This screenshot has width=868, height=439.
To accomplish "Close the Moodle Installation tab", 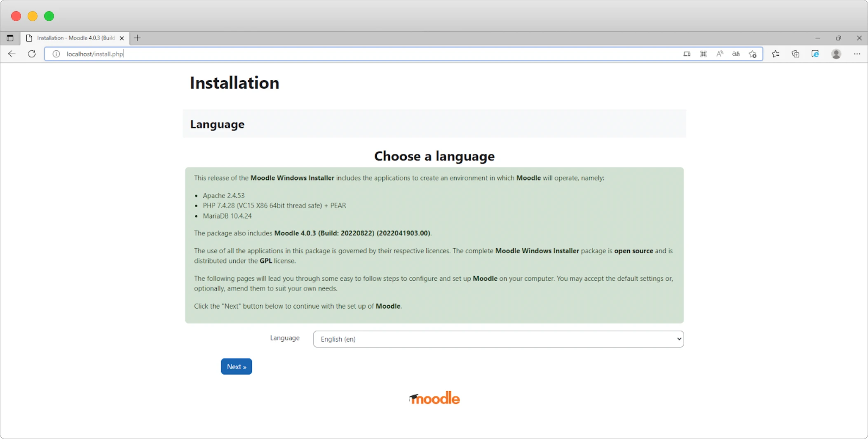I will [122, 38].
